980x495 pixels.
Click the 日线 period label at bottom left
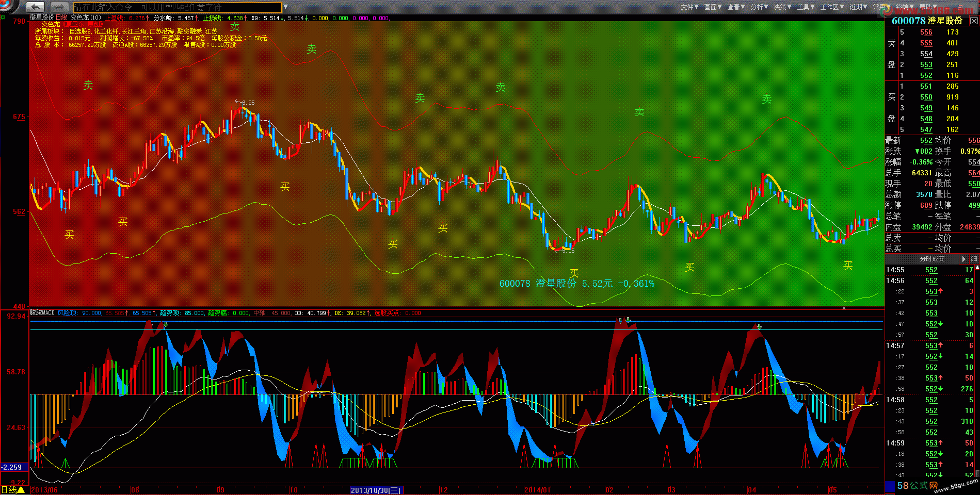click(9, 490)
